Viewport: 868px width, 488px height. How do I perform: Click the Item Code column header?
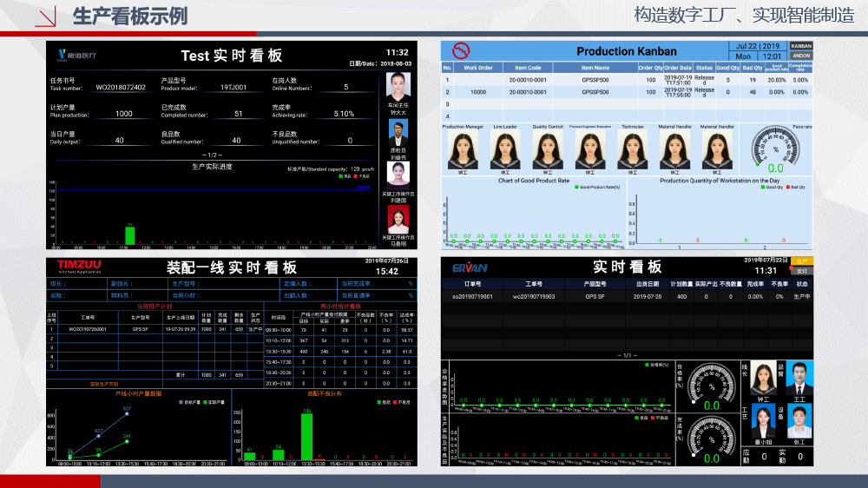(x=528, y=68)
